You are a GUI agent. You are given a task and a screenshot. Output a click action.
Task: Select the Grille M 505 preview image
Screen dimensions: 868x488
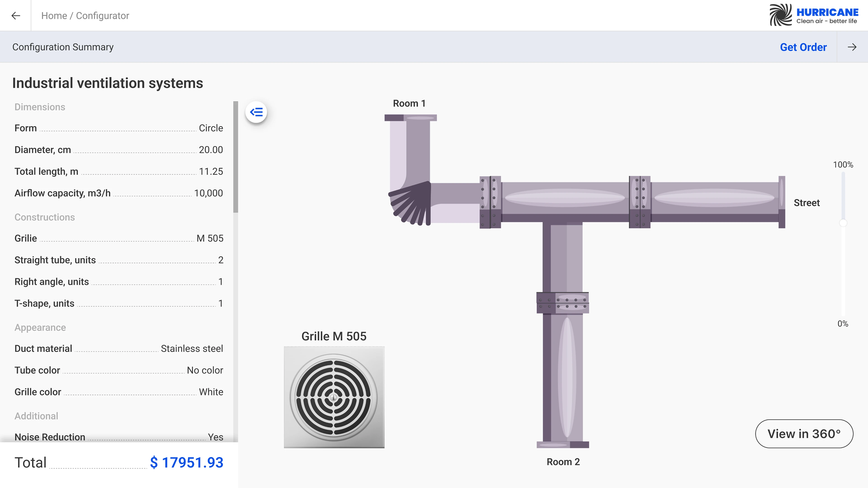[334, 397]
